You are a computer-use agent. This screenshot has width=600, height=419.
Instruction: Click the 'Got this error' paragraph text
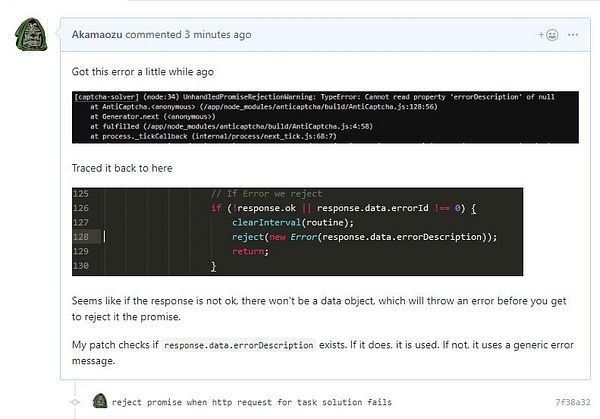tap(143, 72)
